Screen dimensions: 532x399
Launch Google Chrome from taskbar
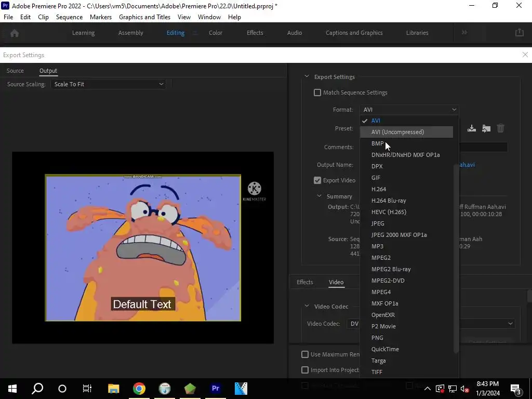click(139, 389)
